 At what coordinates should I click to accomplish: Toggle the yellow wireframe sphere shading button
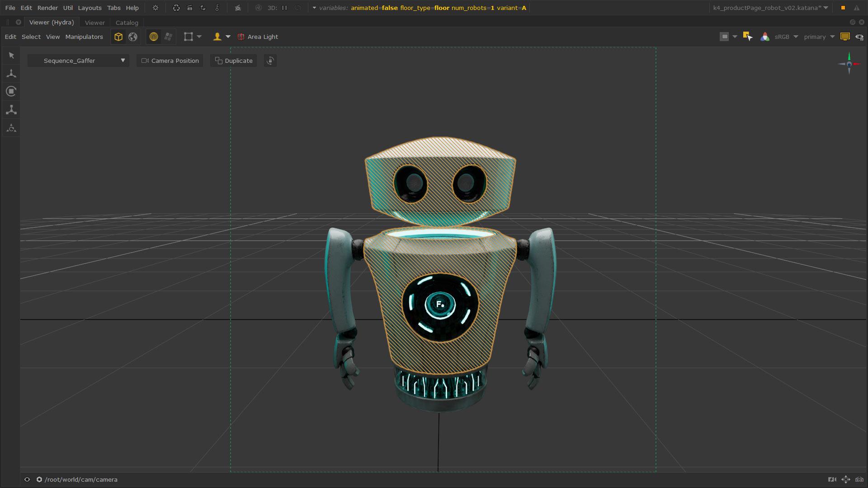(154, 37)
